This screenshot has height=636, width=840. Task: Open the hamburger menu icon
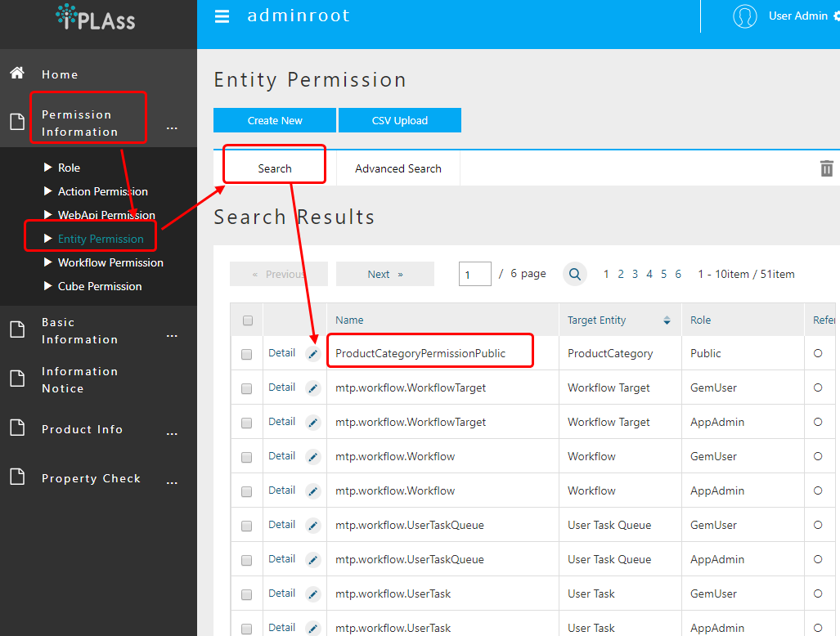[x=222, y=16]
